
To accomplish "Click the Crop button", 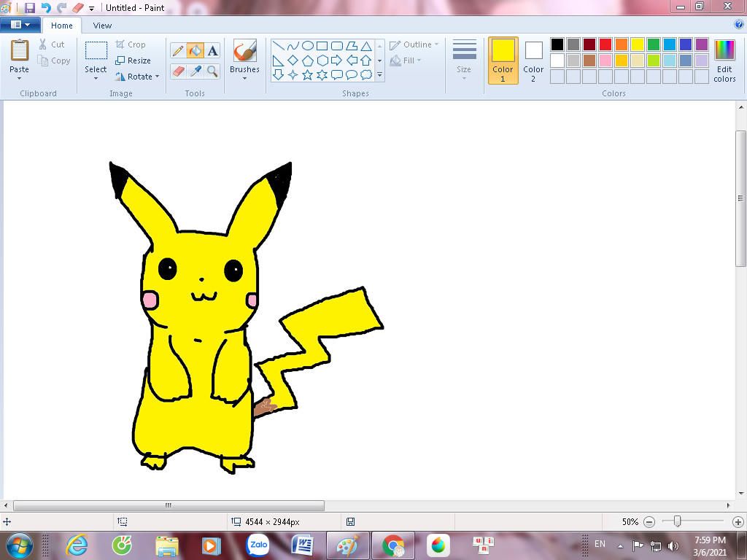I will pyautogui.click(x=131, y=44).
